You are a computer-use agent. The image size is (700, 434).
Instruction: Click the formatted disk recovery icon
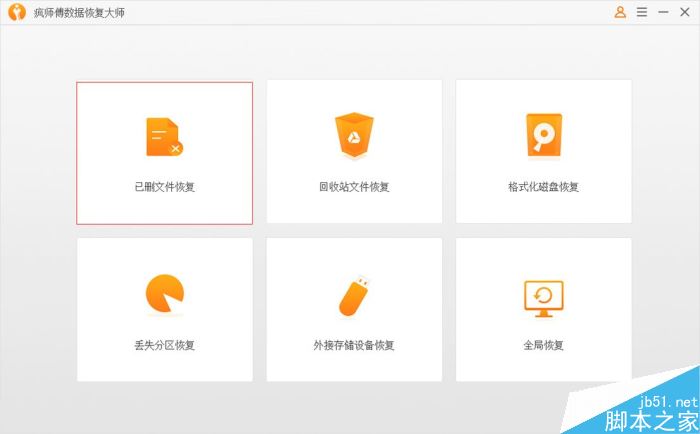coord(544,136)
